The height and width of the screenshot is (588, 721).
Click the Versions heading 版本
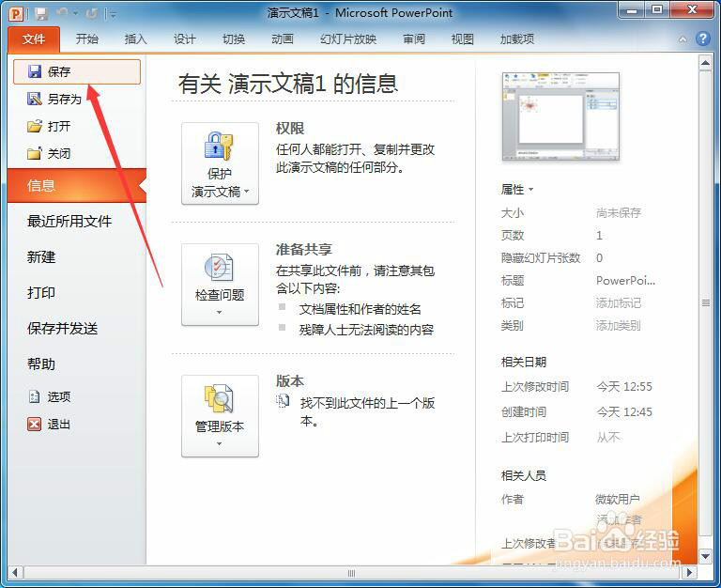click(290, 381)
